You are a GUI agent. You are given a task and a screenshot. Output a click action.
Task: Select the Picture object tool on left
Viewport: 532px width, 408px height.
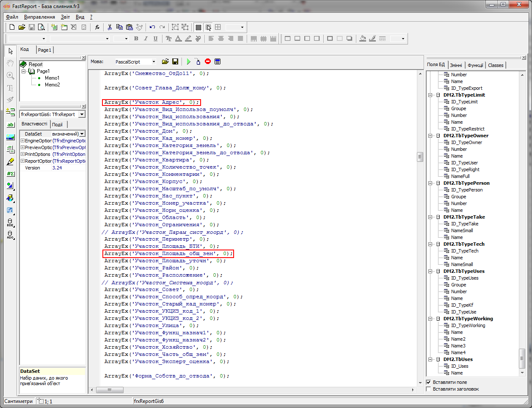pos(11,137)
